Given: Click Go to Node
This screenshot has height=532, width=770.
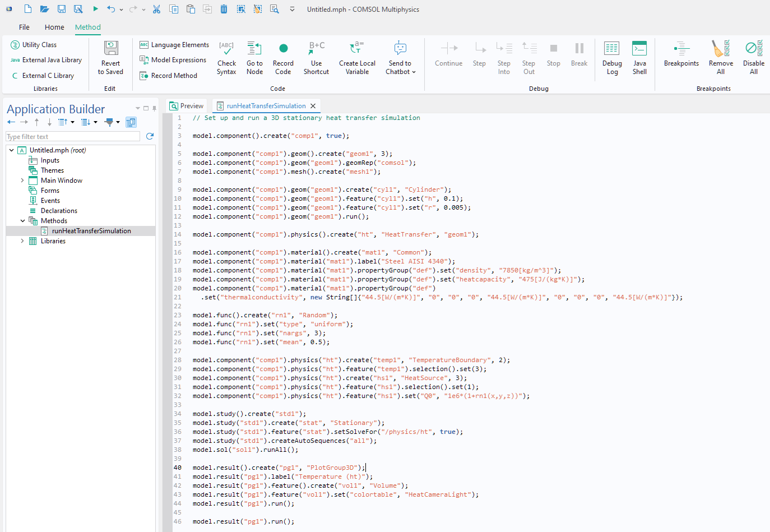Looking at the screenshot, I should pyautogui.click(x=254, y=58).
